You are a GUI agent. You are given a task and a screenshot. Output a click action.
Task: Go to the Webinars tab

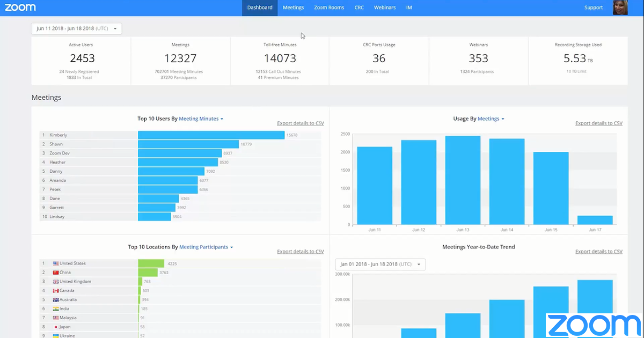385,8
